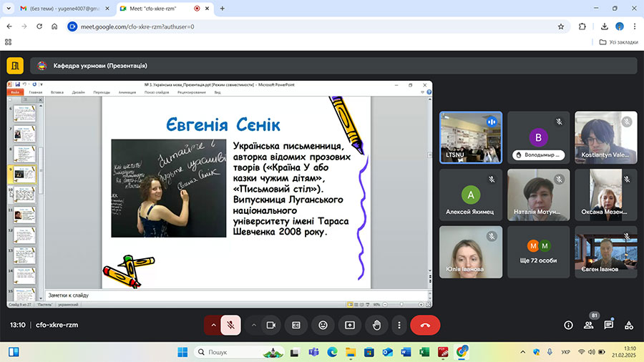Open more options three-dot menu
644x362 pixels.
[399, 325]
